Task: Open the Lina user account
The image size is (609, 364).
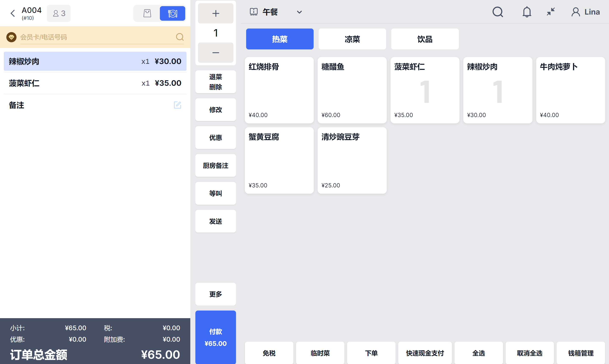Action: [586, 12]
